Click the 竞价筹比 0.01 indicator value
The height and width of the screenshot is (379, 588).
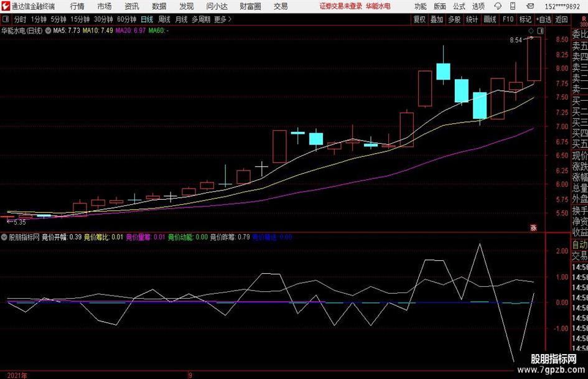(103, 237)
